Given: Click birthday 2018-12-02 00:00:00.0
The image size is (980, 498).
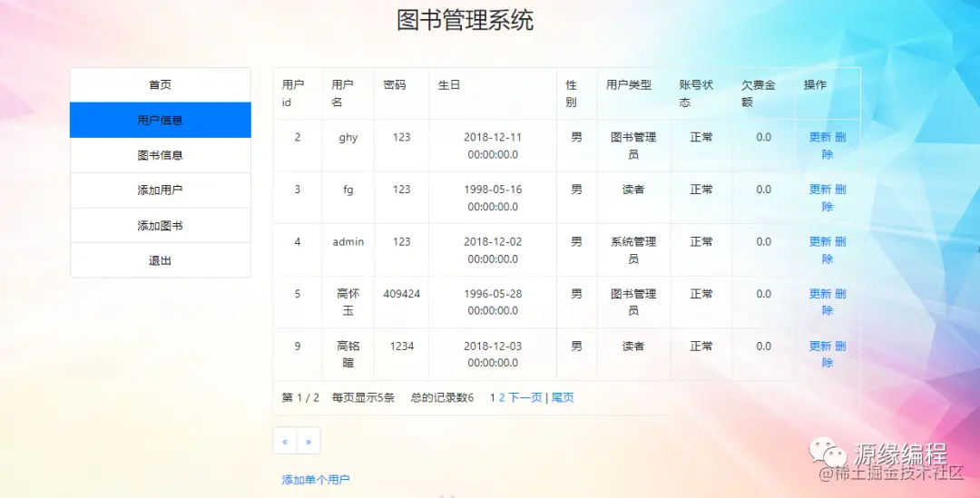Looking at the screenshot, I should (493, 250).
